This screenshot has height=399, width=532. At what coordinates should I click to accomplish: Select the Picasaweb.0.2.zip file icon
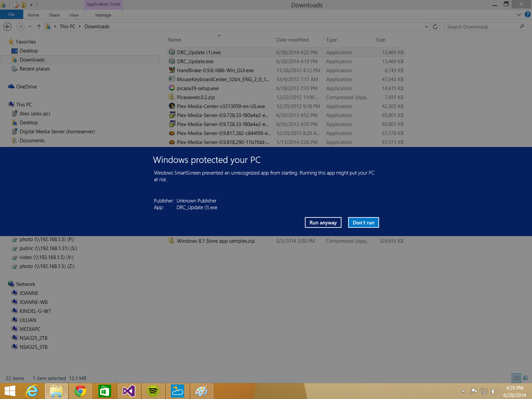172,97
